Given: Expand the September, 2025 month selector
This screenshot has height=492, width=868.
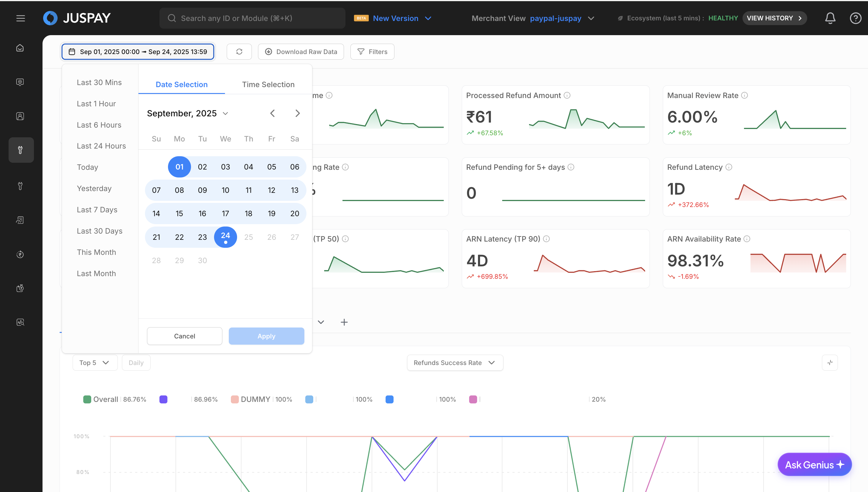Looking at the screenshot, I should [187, 113].
